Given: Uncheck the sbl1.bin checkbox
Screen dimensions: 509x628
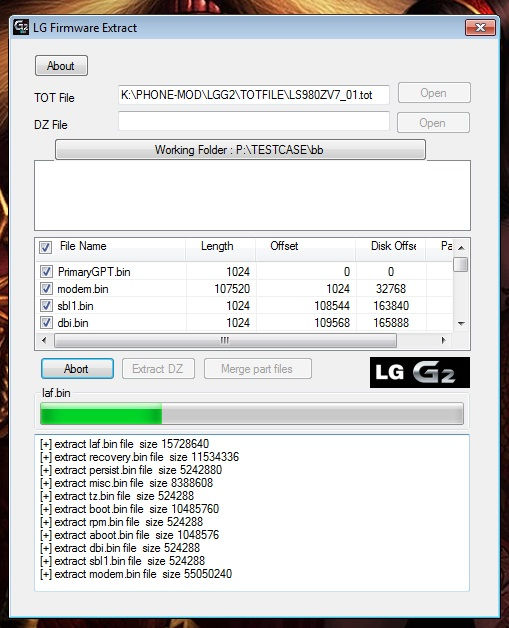Looking at the screenshot, I should pos(46,306).
